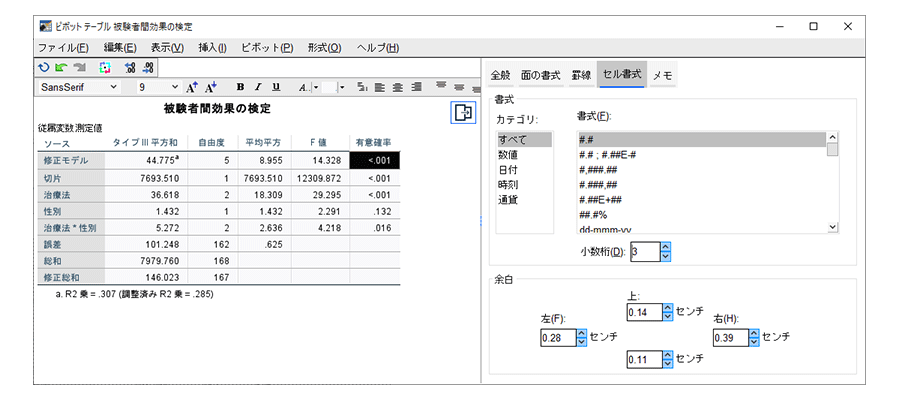
Task: Open the ピボット menu
Action: point(273,47)
